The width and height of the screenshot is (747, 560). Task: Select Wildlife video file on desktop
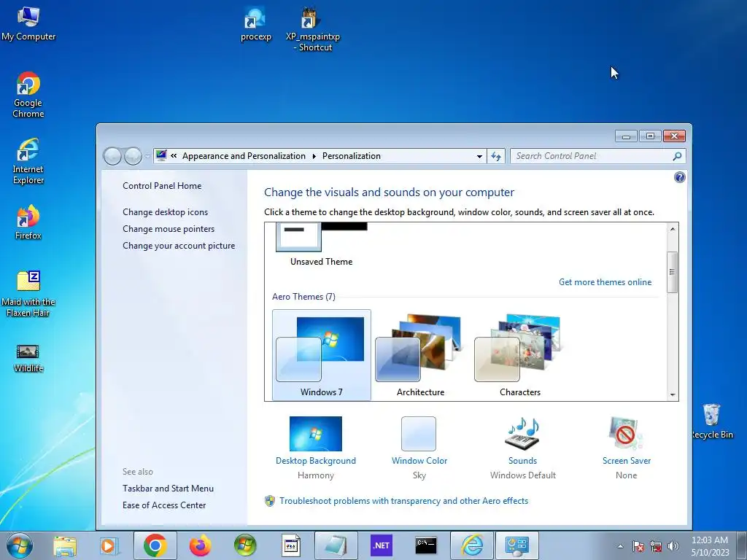click(x=28, y=358)
